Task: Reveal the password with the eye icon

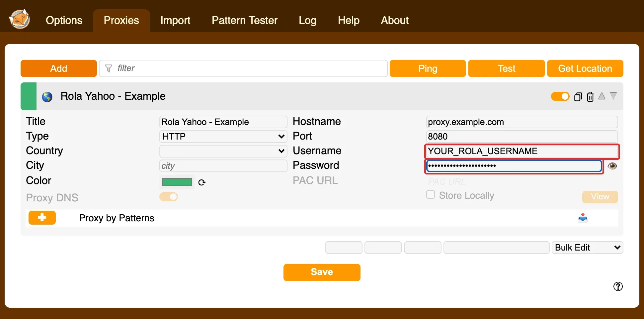Action: [x=612, y=166]
